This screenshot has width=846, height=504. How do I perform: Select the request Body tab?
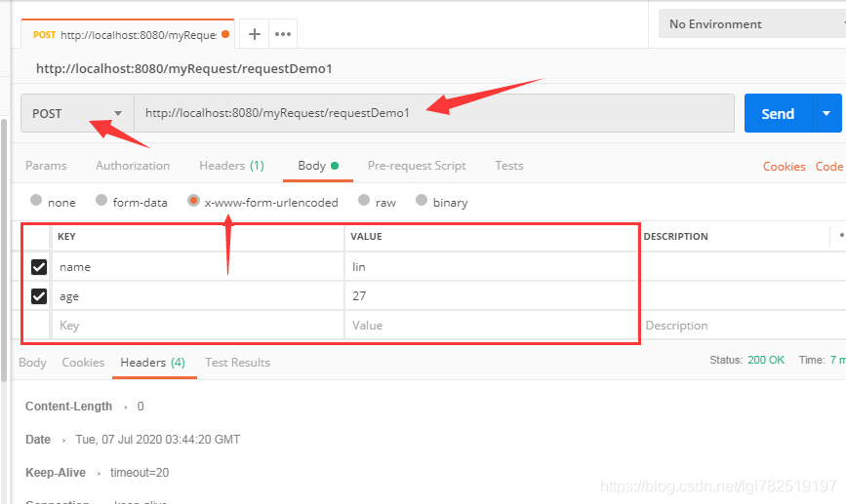pyautogui.click(x=318, y=166)
